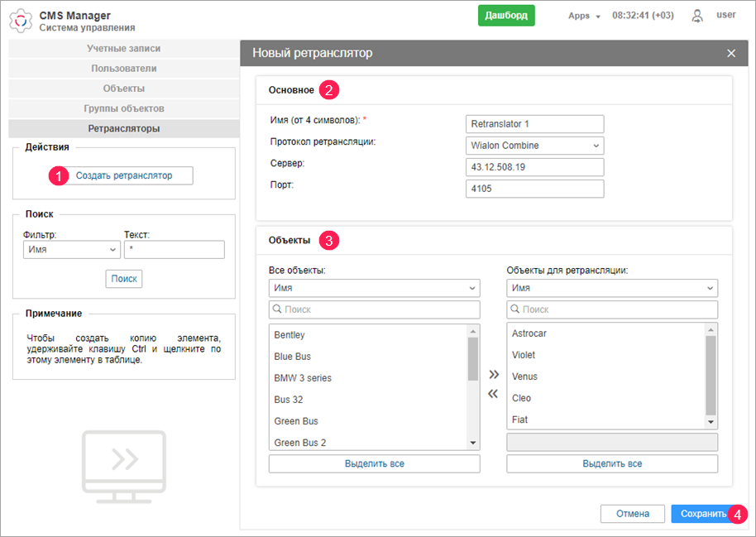Open the Фильтр dropdown in search panel

tap(72, 249)
